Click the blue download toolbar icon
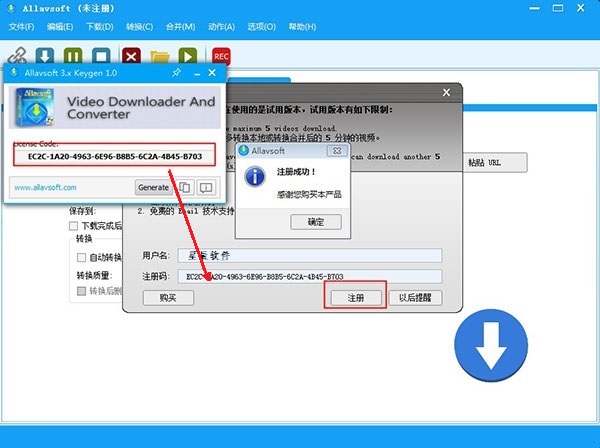 (45, 56)
